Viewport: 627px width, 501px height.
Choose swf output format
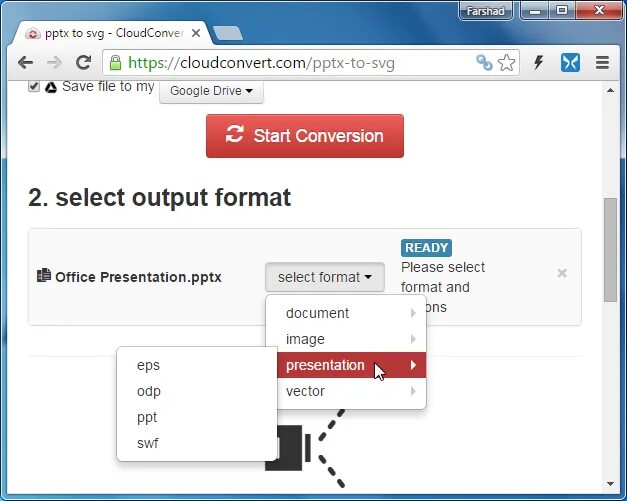[x=197, y=443]
